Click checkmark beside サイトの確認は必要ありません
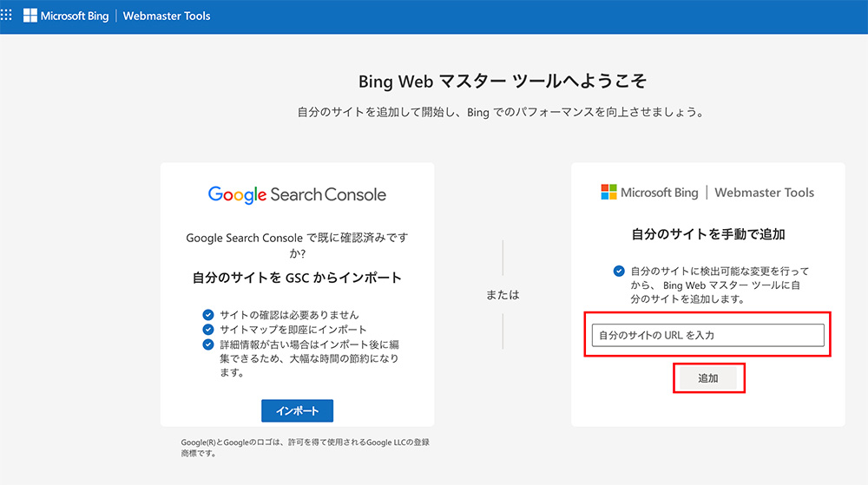The width and height of the screenshot is (868, 485). 208,315
